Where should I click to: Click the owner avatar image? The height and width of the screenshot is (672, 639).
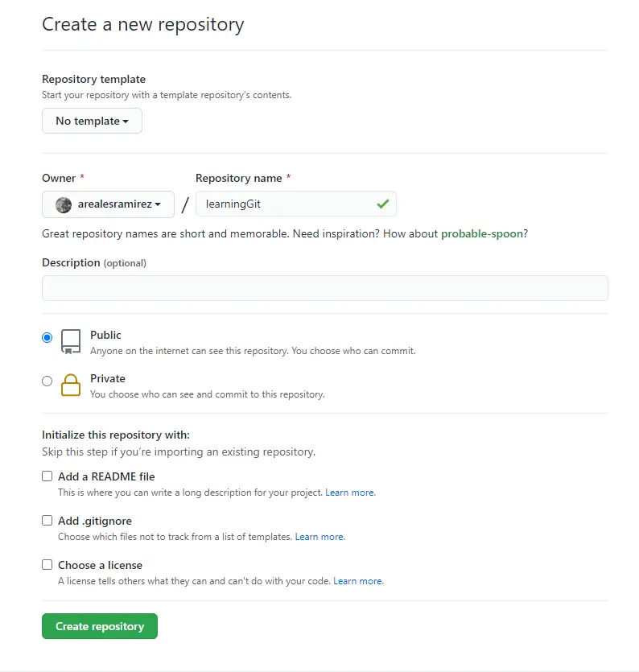pos(64,205)
